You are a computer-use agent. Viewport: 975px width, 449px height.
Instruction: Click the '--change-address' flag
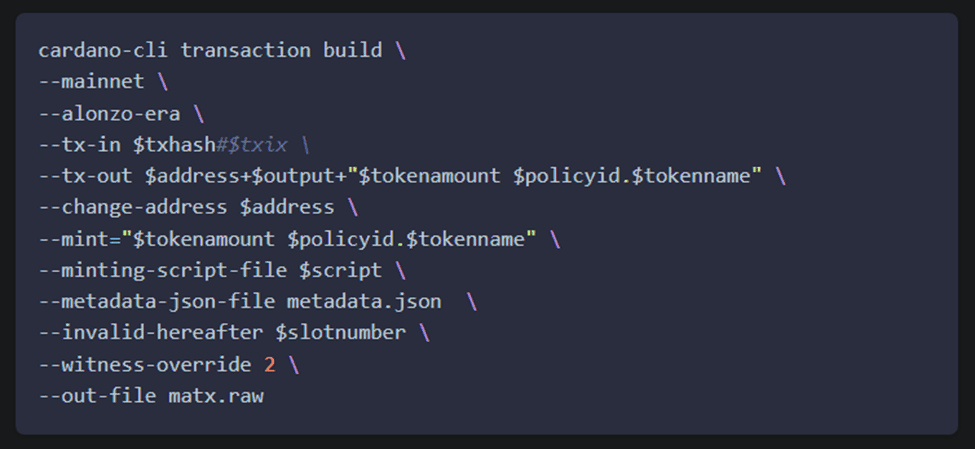(x=133, y=207)
